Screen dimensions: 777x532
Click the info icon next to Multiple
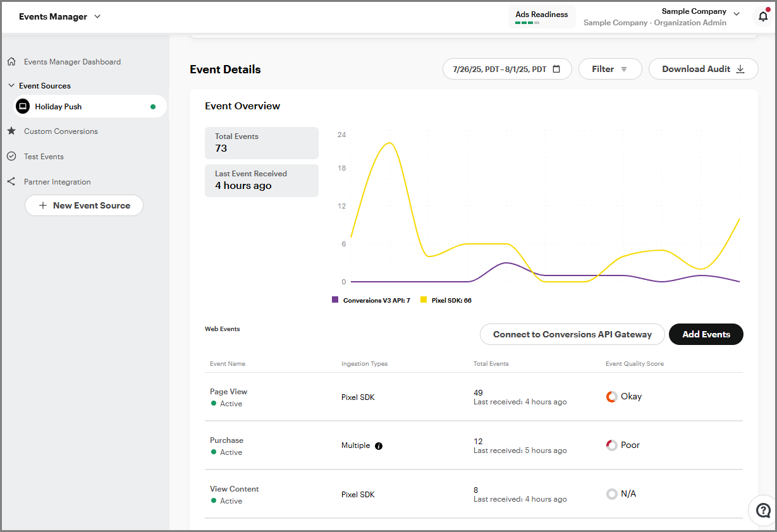(379, 446)
